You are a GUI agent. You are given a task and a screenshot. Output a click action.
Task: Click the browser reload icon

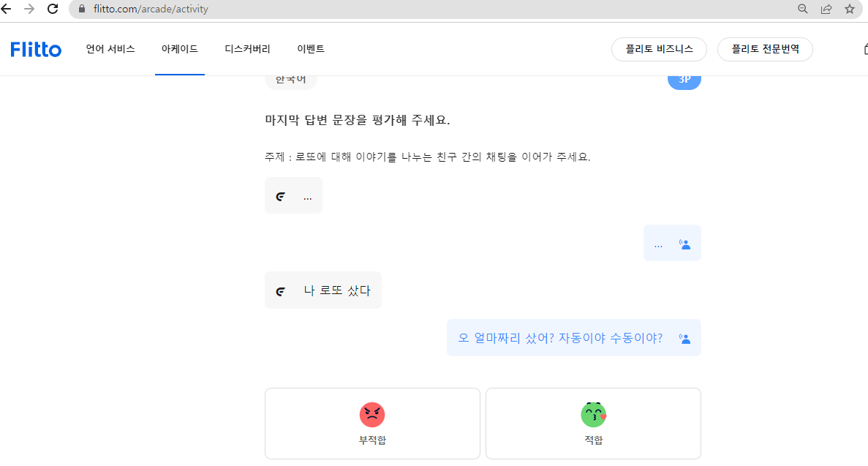pos(51,10)
